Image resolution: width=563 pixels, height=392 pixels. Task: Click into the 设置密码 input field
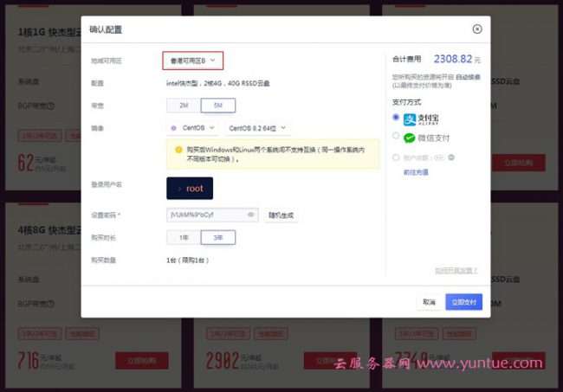(x=204, y=215)
